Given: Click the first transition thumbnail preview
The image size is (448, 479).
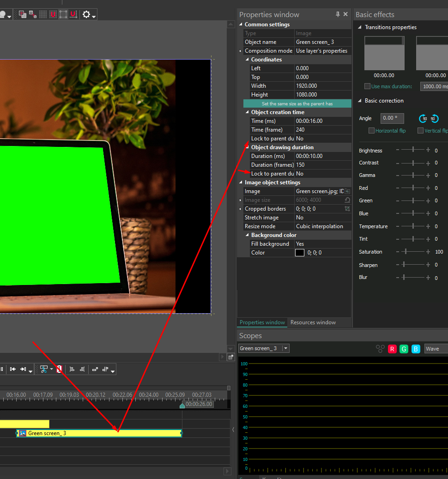Looking at the screenshot, I should pyautogui.click(x=384, y=53).
